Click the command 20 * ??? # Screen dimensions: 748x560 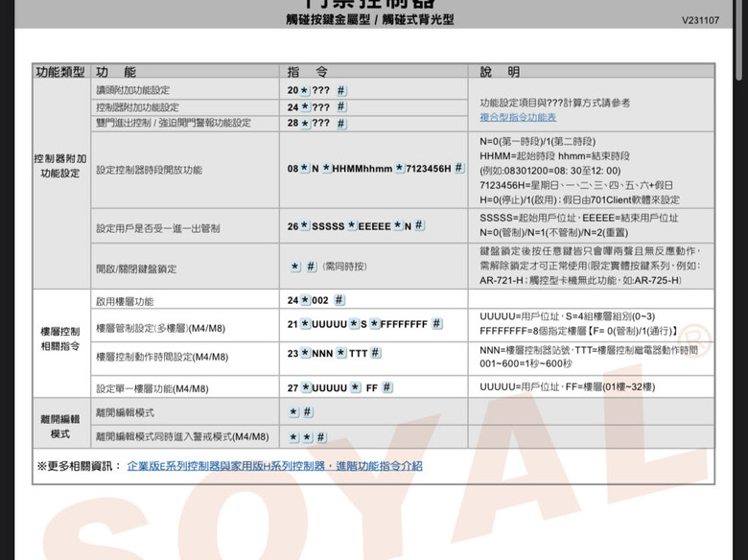[x=316, y=90]
